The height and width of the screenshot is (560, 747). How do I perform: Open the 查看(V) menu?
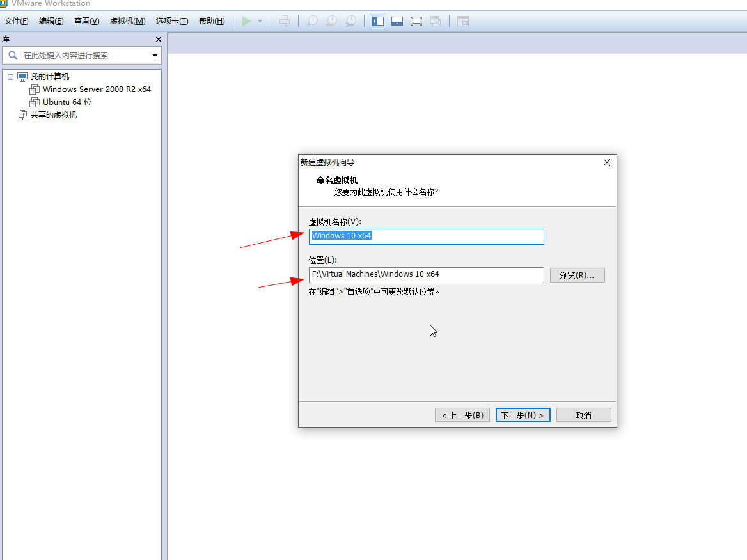86,21
